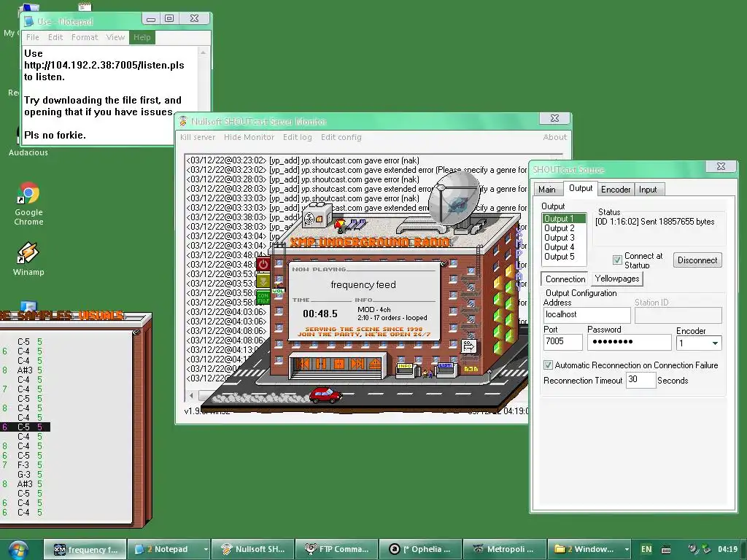Switch to the frequency f... taskbar button
The image size is (747, 560).
[x=85, y=550]
